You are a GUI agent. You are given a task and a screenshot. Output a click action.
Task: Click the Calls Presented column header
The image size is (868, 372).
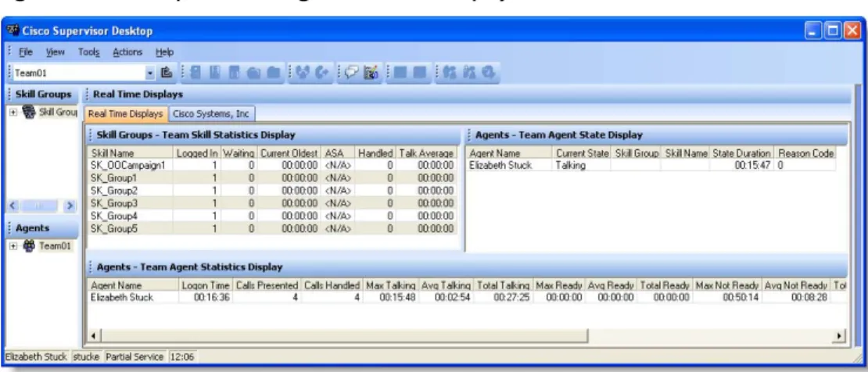click(267, 286)
